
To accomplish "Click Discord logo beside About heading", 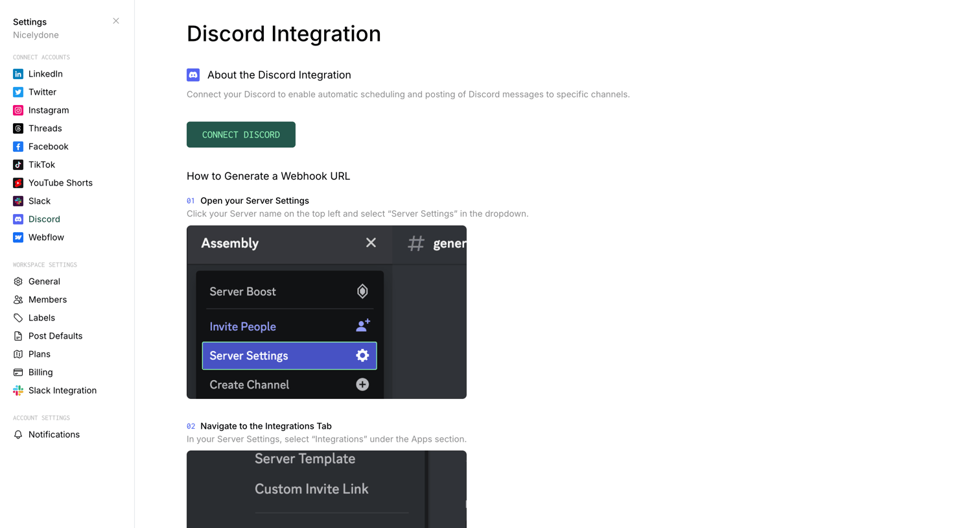I will (x=193, y=75).
